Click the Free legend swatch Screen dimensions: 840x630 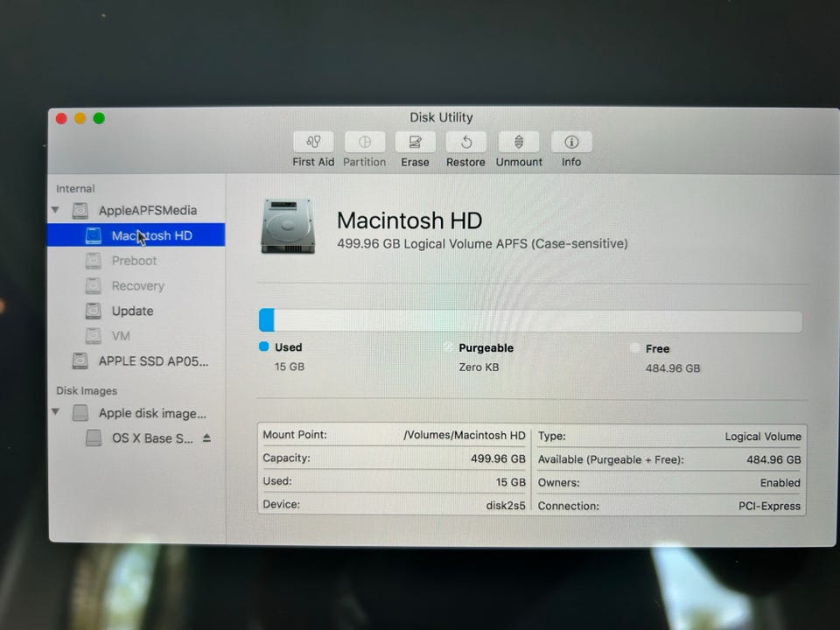point(634,347)
